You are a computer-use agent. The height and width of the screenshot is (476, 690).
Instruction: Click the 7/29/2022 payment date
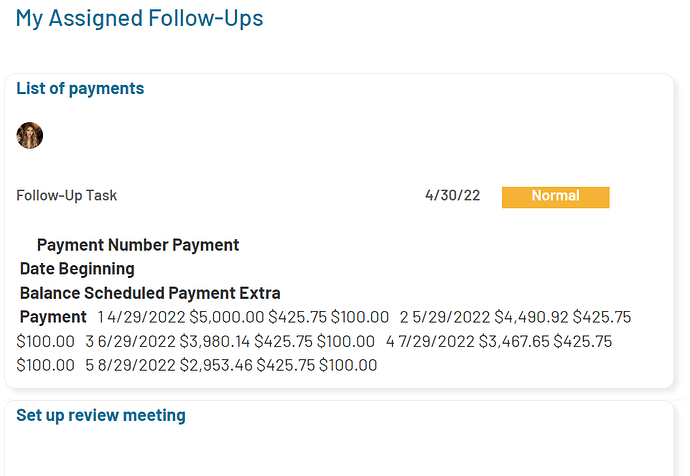tap(437, 341)
